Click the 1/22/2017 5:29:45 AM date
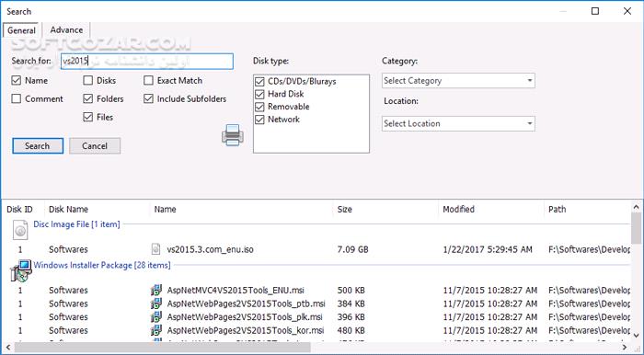The width and height of the screenshot is (644, 355). pyautogui.click(x=488, y=249)
